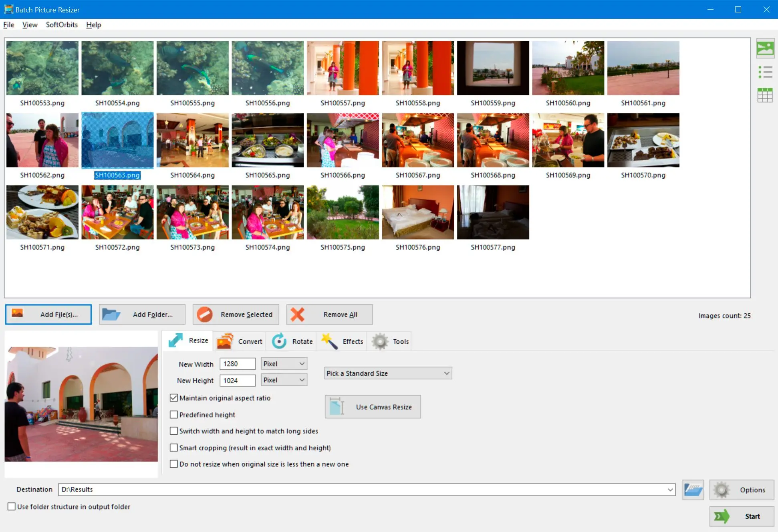Expand the Destination folder path dropdown
The image size is (778, 532).
(670, 489)
